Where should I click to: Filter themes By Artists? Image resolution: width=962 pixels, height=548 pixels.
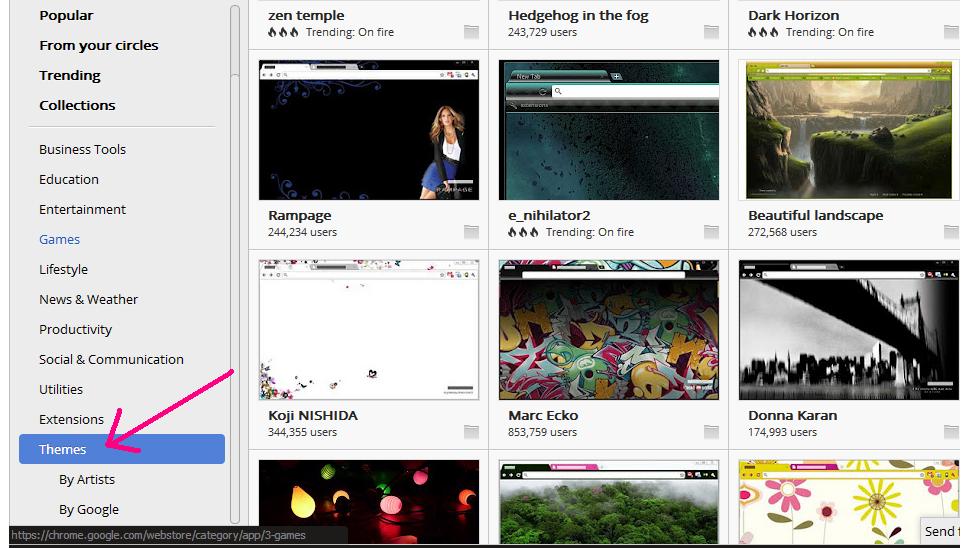pos(87,480)
